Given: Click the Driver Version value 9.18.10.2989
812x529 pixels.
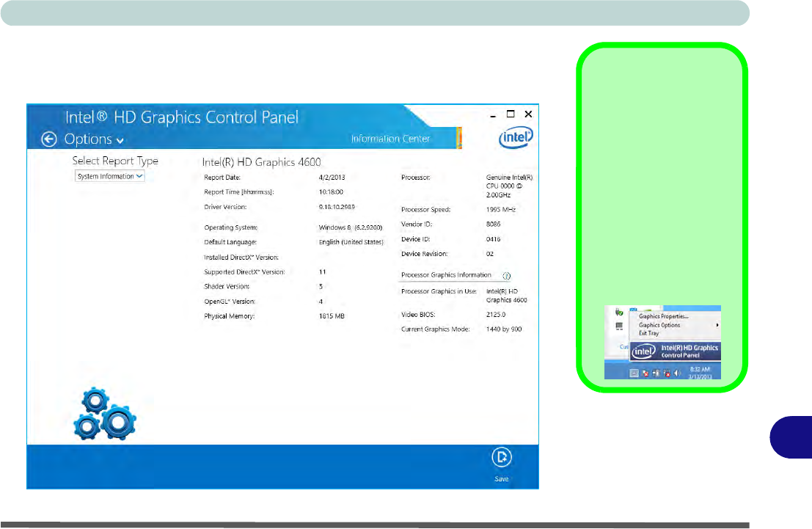Looking at the screenshot, I should pyautogui.click(x=337, y=207).
